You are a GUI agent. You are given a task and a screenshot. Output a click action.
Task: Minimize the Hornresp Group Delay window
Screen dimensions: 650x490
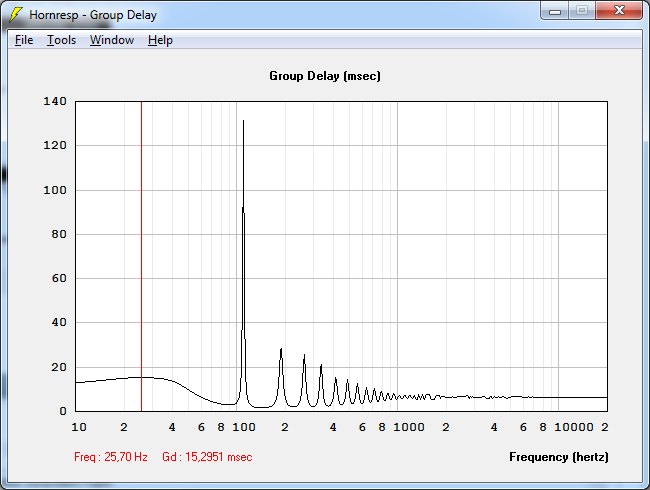point(555,10)
